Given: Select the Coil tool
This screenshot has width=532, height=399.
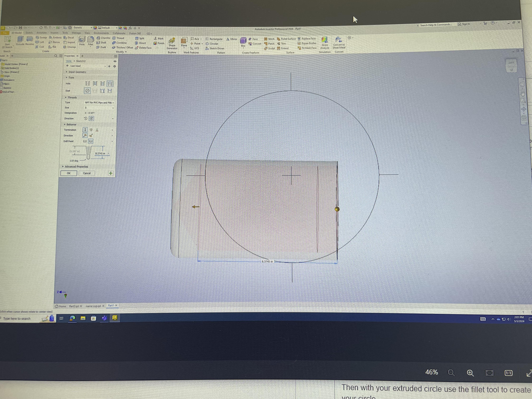Looking at the screenshot, I should pyautogui.click(x=40, y=47).
